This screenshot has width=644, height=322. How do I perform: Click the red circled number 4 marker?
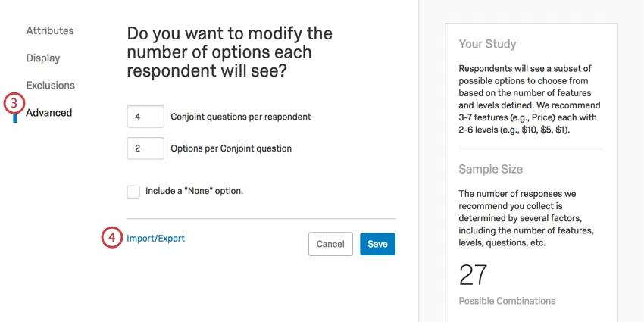point(111,238)
